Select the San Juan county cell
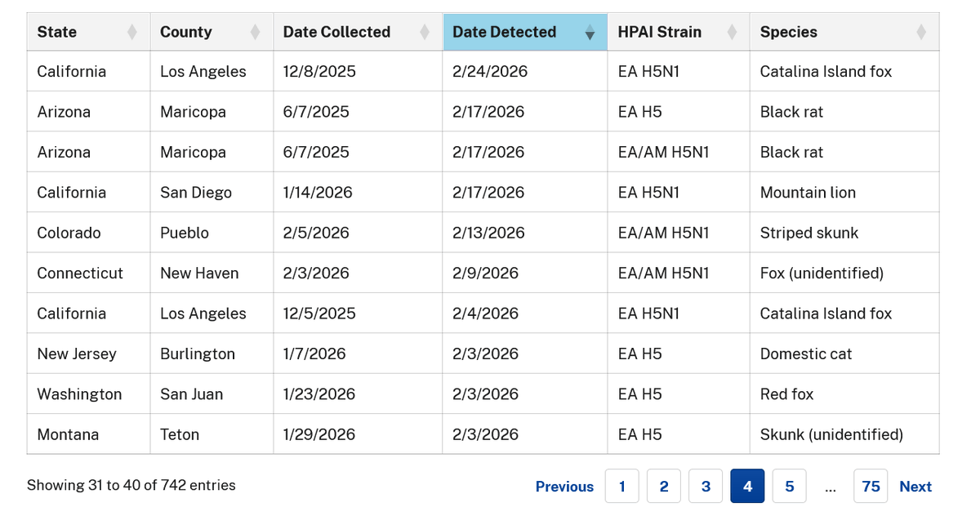This screenshot has height=516, width=980. [212, 394]
